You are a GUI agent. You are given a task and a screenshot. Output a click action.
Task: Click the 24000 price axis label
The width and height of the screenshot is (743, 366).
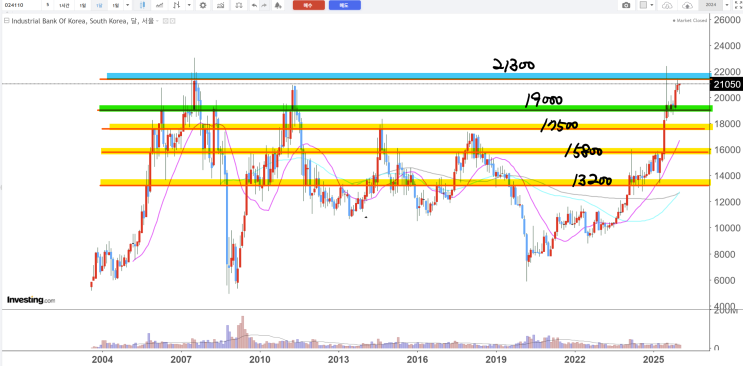tap(726, 46)
